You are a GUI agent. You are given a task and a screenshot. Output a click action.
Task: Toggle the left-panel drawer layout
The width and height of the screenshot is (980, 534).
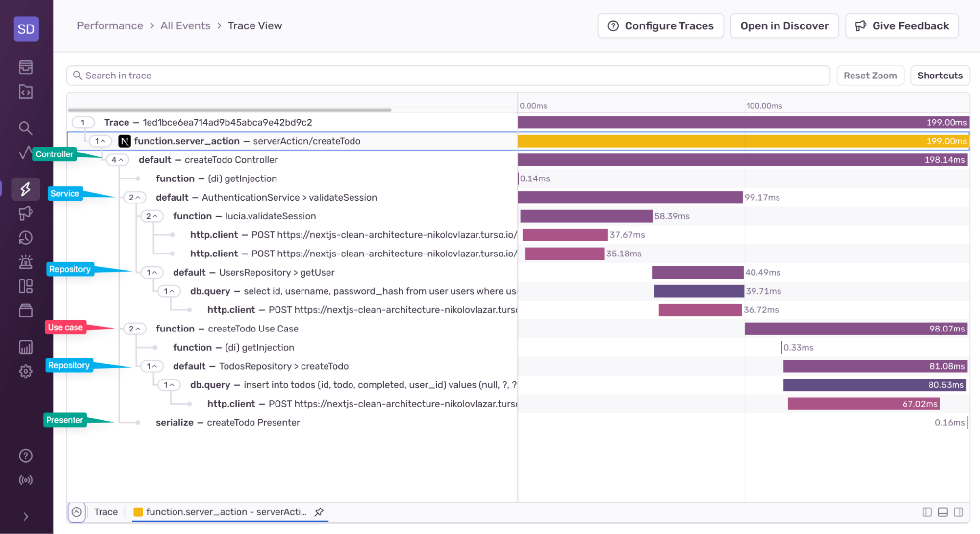[927, 511]
